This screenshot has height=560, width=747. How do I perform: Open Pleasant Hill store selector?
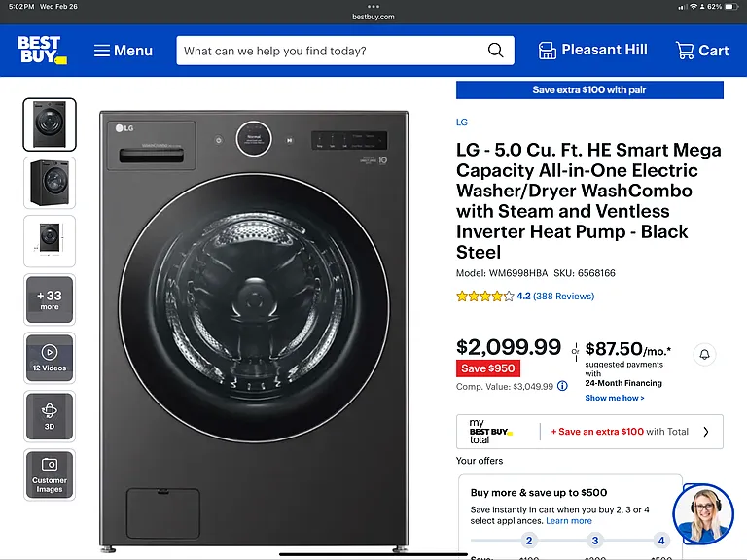point(592,50)
